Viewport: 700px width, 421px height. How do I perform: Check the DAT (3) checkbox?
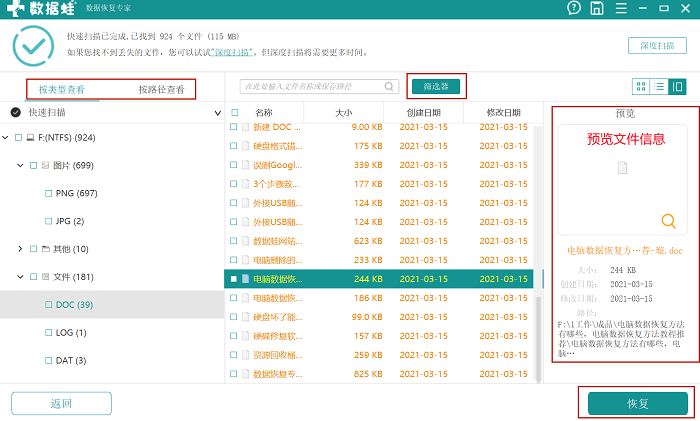click(x=48, y=360)
